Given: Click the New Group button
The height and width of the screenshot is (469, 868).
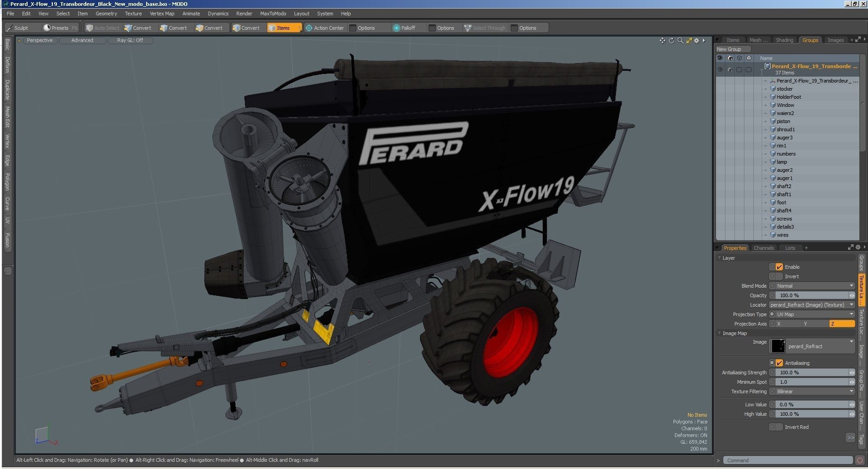Looking at the screenshot, I should tap(733, 49).
